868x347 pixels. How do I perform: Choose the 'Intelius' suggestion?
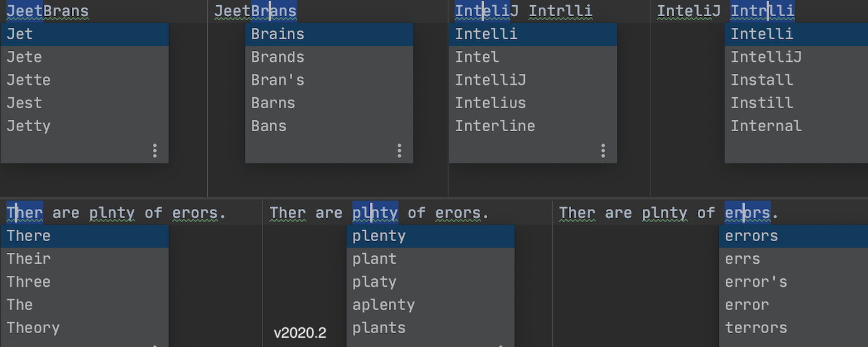pyautogui.click(x=533, y=103)
